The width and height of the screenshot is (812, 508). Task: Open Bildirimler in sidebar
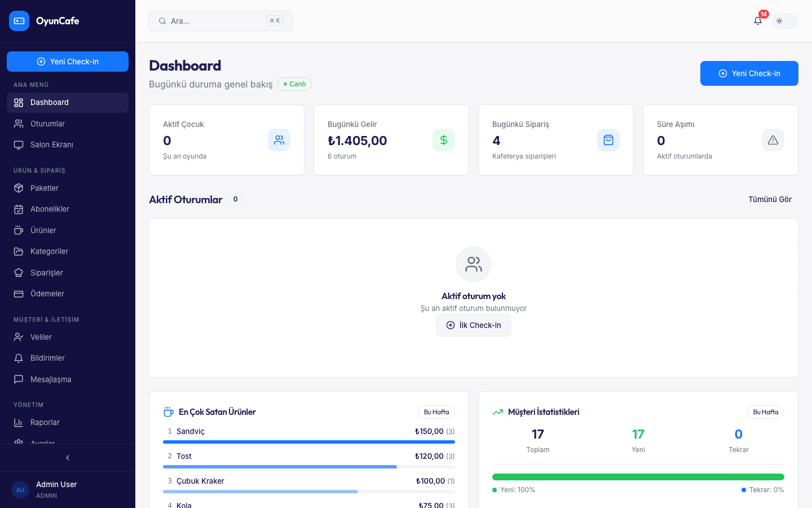(68, 358)
